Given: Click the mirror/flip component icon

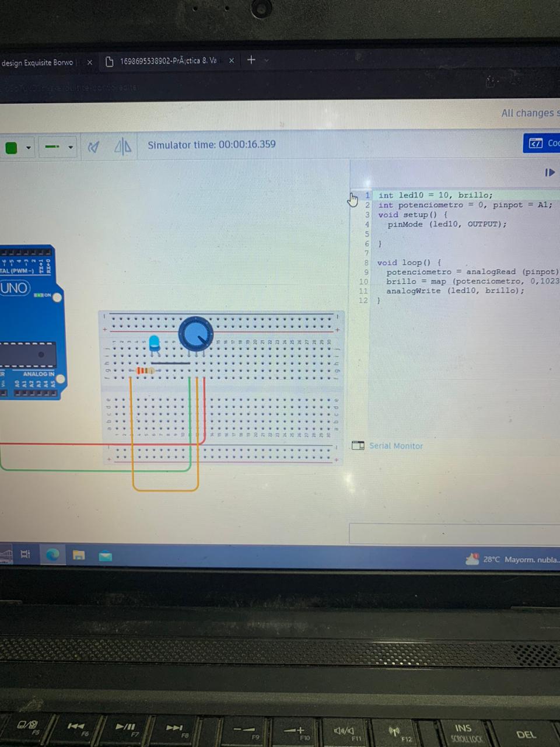Looking at the screenshot, I should 123,146.
